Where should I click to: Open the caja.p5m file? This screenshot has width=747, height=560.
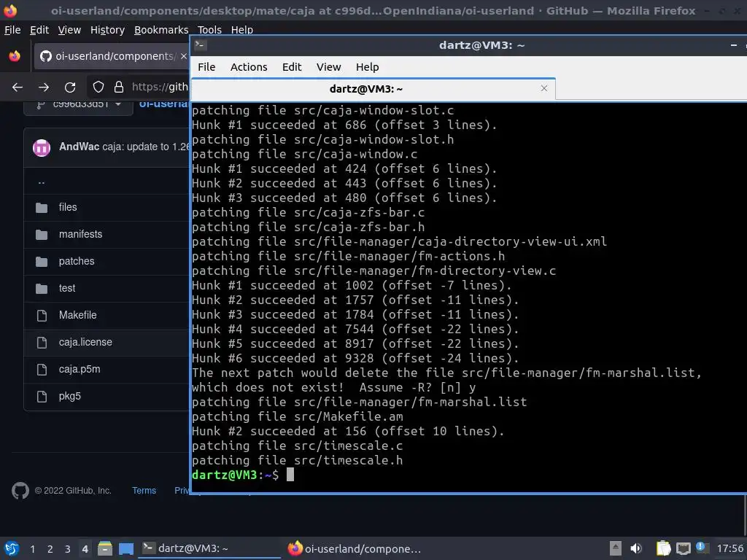(x=80, y=370)
